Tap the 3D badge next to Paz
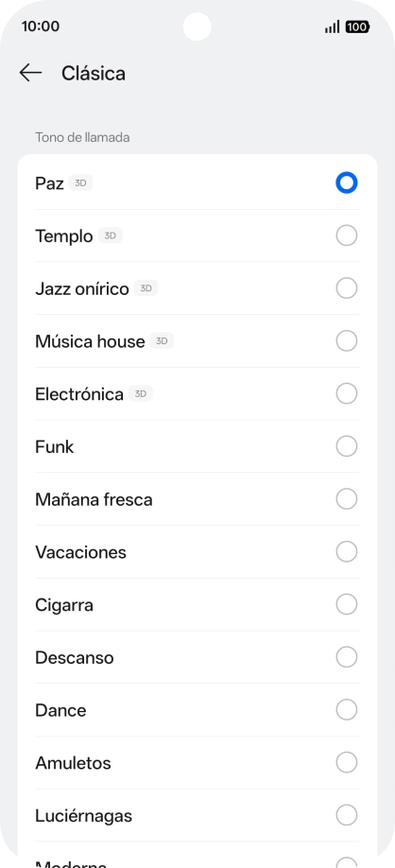 (80, 183)
